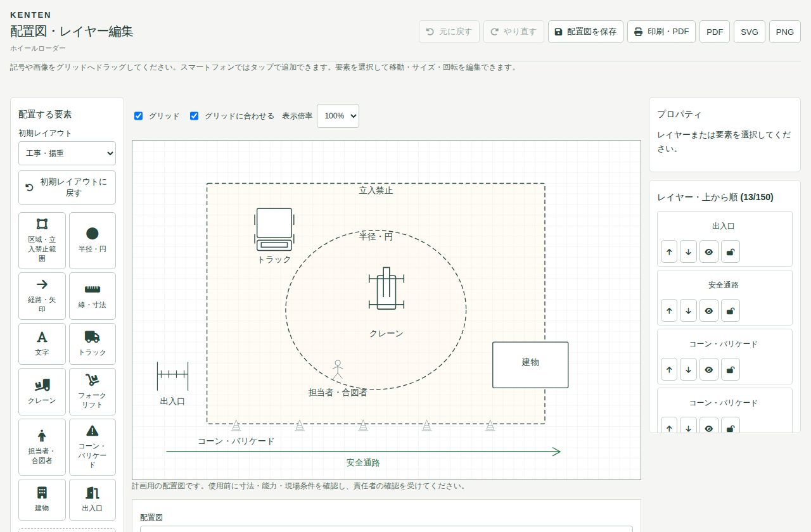Select the 出入口 gate symbol on canvas
The height and width of the screenshot is (532, 811).
(x=172, y=376)
